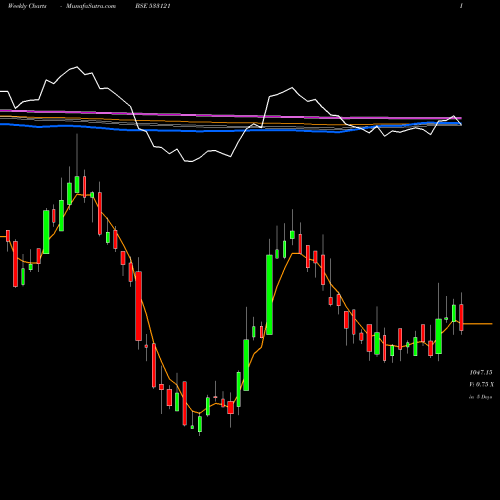This screenshot has width=500, height=500.
Task: Click the "1047.15" price value
Action: (481, 372)
